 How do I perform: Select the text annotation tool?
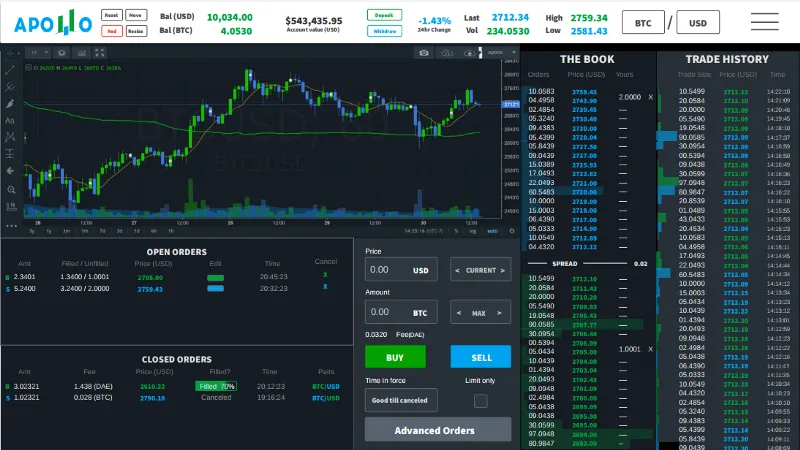pyautogui.click(x=10, y=121)
